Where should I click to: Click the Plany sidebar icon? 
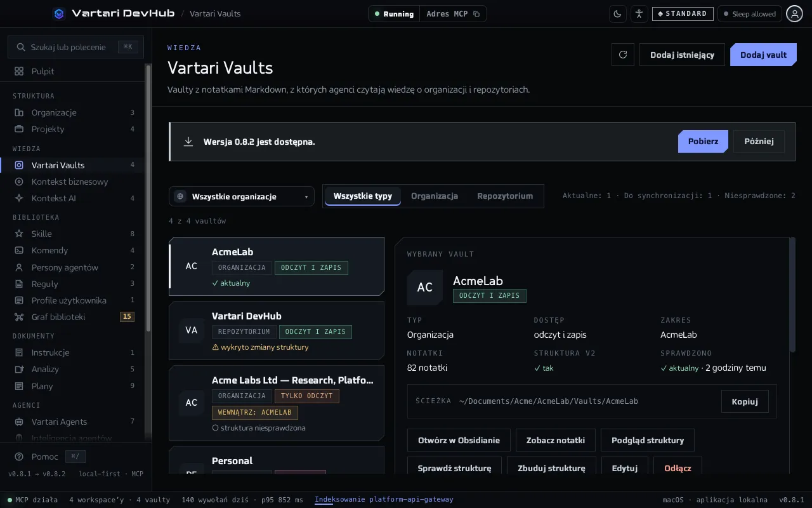point(19,386)
